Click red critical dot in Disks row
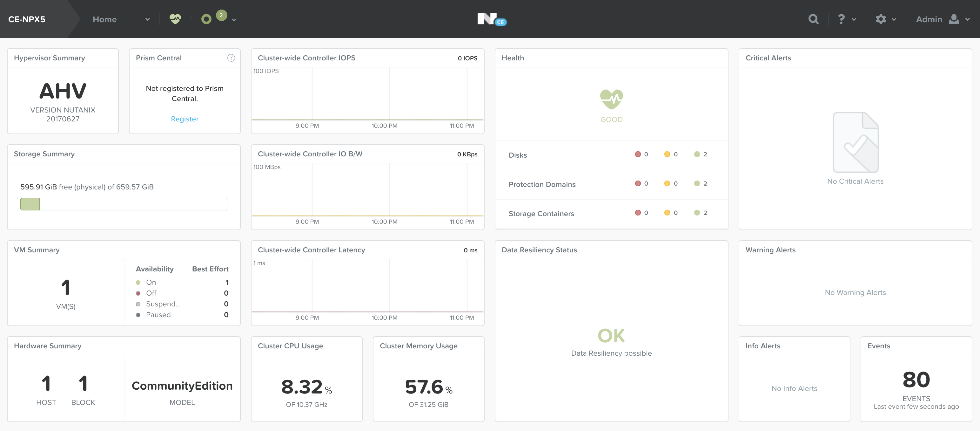Viewport: 980px width, 431px height. click(x=638, y=154)
